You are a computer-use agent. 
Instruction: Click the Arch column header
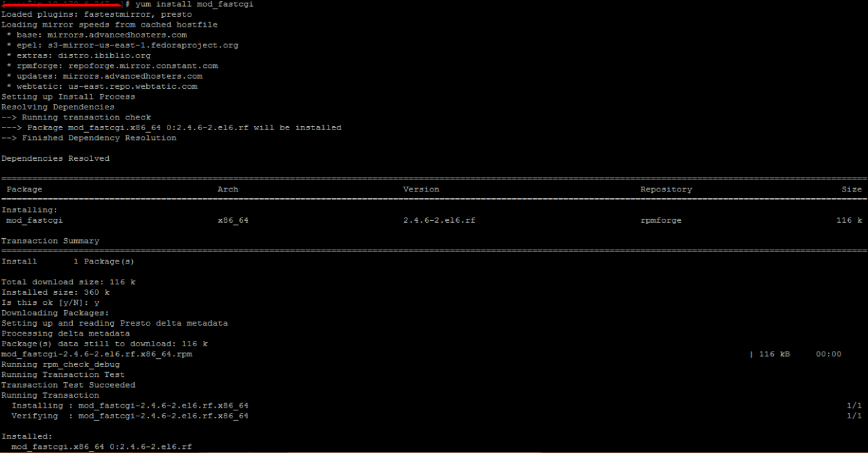(x=228, y=189)
